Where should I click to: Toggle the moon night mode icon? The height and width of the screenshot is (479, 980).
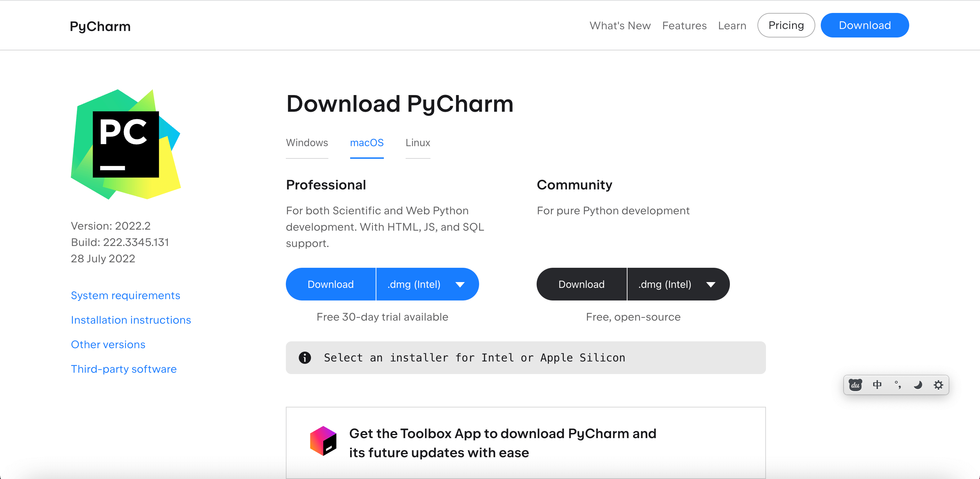pyautogui.click(x=918, y=385)
